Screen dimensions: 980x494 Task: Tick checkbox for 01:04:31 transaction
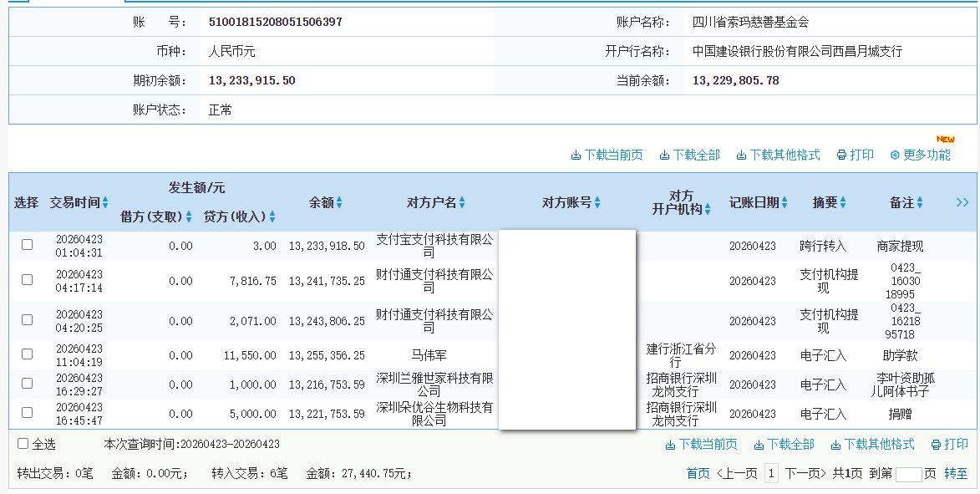tap(28, 245)
